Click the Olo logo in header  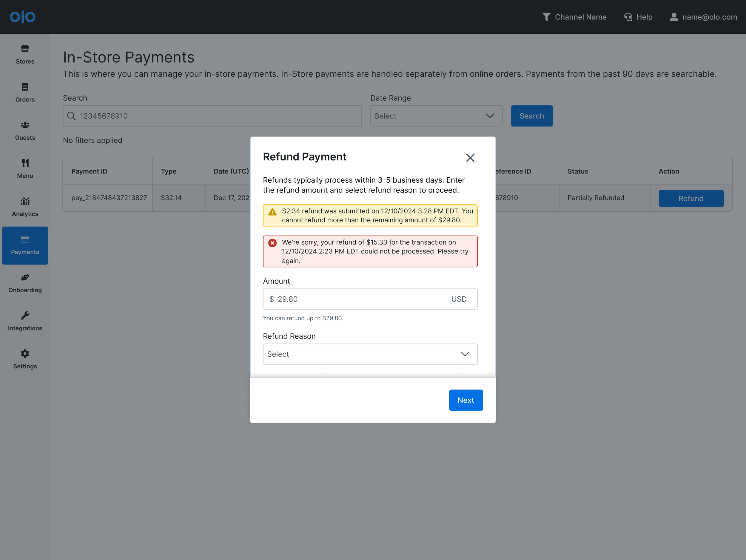[22, 17]
